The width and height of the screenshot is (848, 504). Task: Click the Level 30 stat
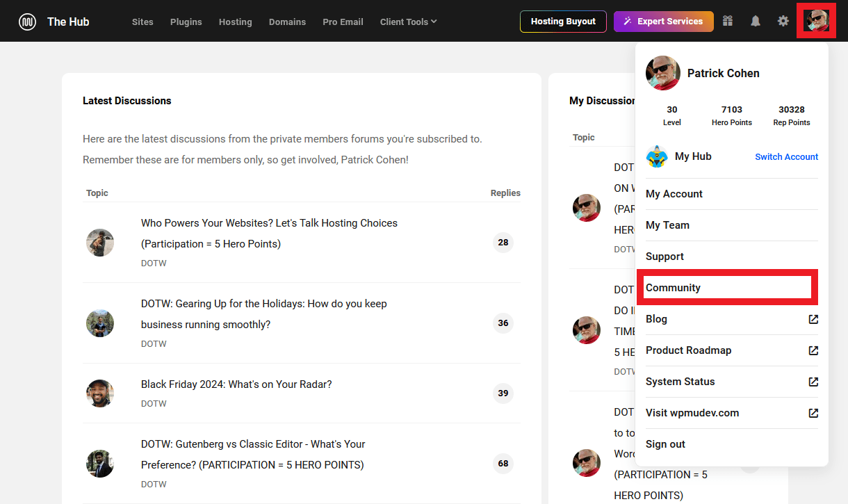coord(672,115)
